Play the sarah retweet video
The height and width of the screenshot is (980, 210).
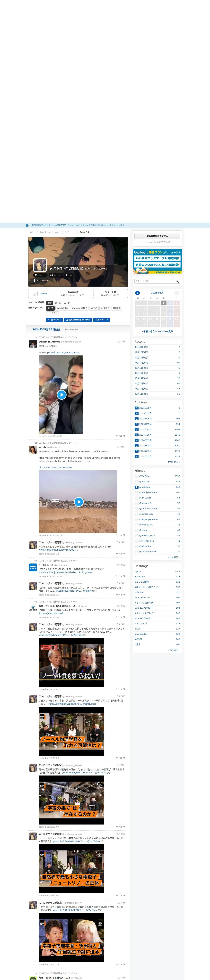point(79,502)
